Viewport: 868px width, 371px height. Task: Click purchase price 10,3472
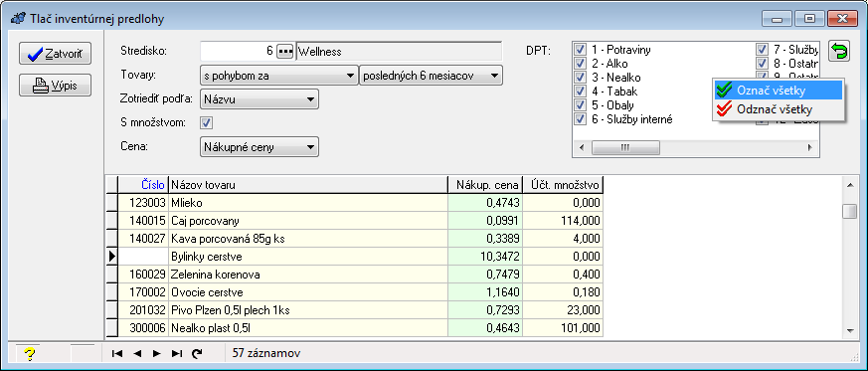coord(485,257)
